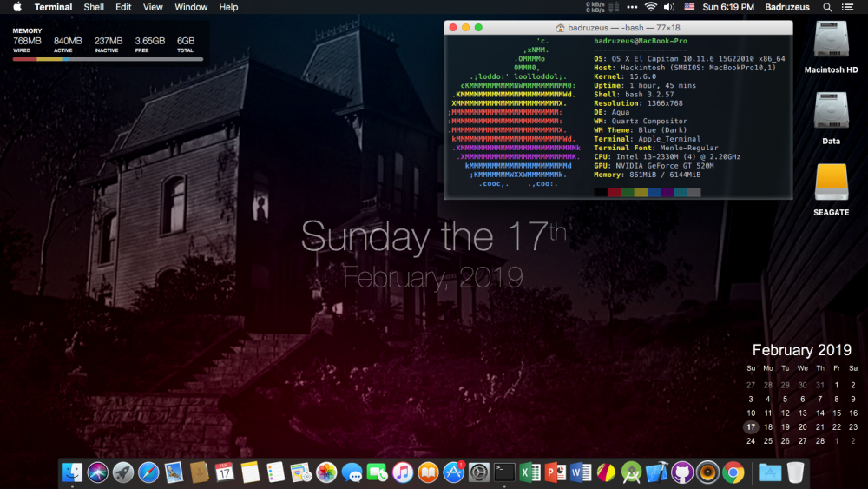This screenshot has width=868, height=489.
Task: Open the Data drive on desktop
Action: 831,111
